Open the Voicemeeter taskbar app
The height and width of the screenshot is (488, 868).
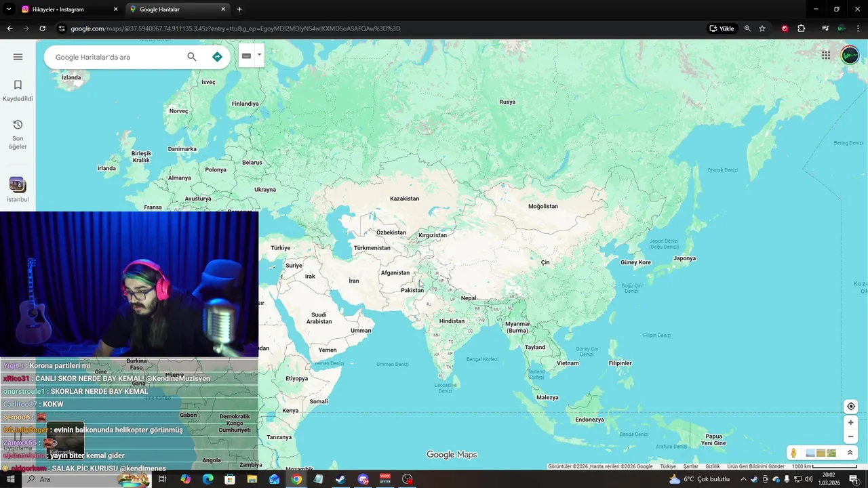coord(385,479)
